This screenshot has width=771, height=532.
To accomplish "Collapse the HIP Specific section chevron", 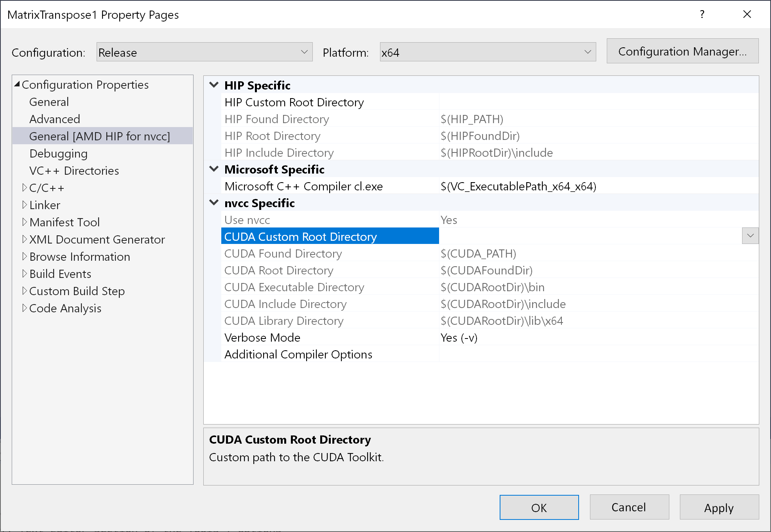I will click(214, 85).
